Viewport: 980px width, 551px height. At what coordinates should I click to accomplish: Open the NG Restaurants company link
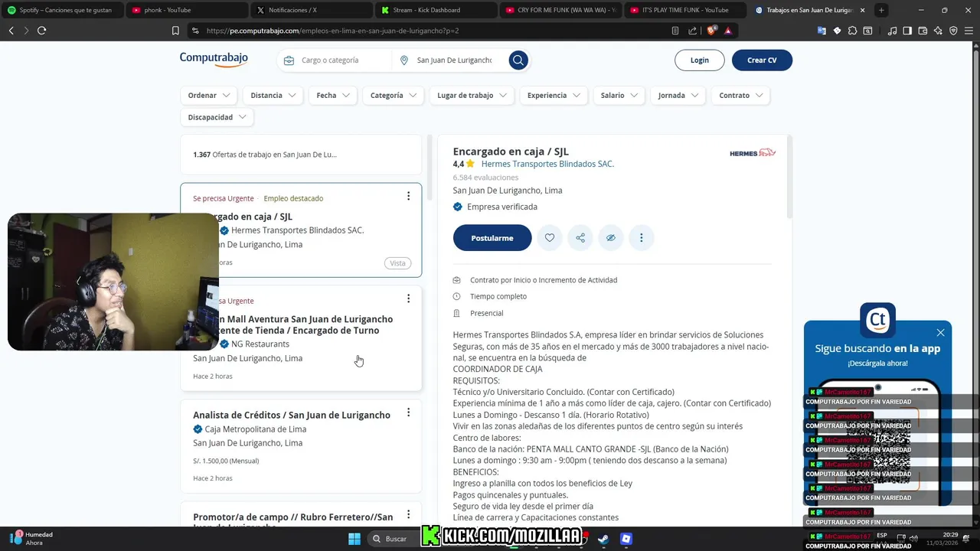(260, 344)
